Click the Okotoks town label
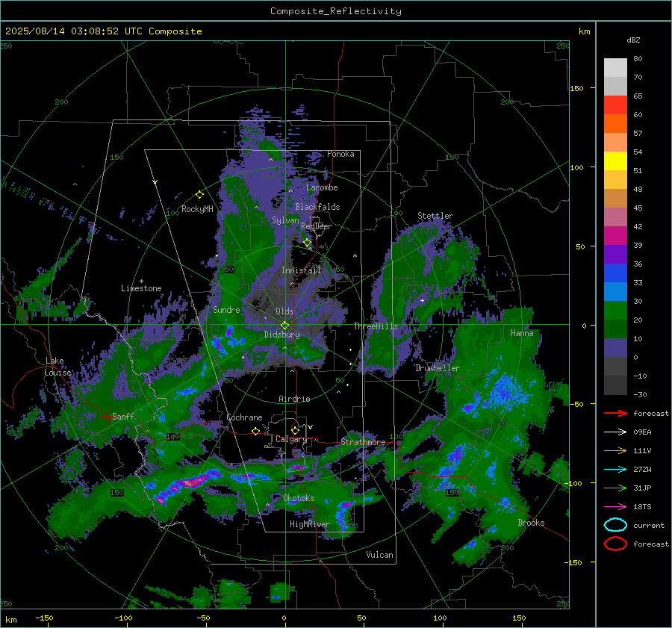The image size is (672, 628). pos(299,498)
